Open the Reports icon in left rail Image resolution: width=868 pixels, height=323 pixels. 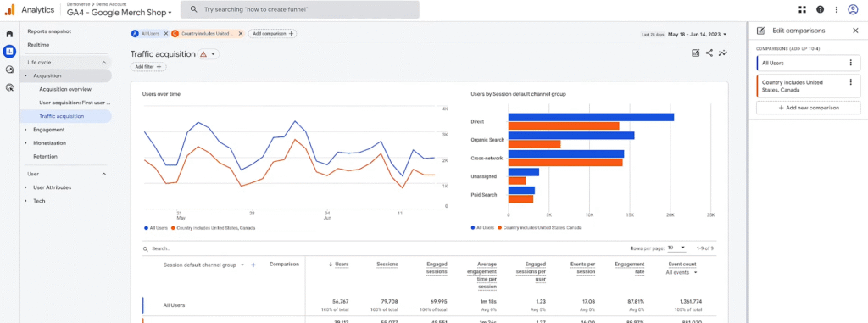pyautogui.click(x=9, y=52)
